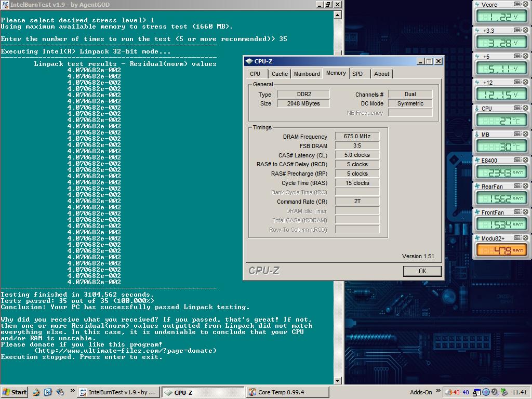Select the Memory tab
Screen dimensions: 532x399
(x=336, y=73)
